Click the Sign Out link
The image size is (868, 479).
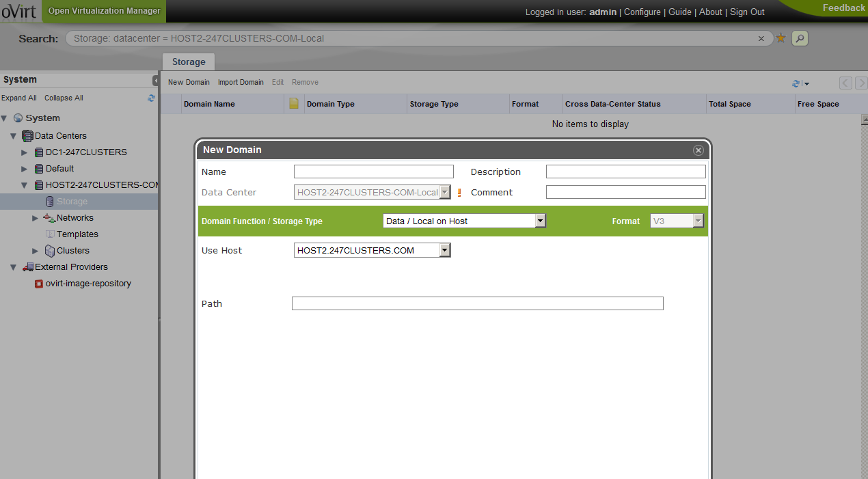click(x=747, y=12)
